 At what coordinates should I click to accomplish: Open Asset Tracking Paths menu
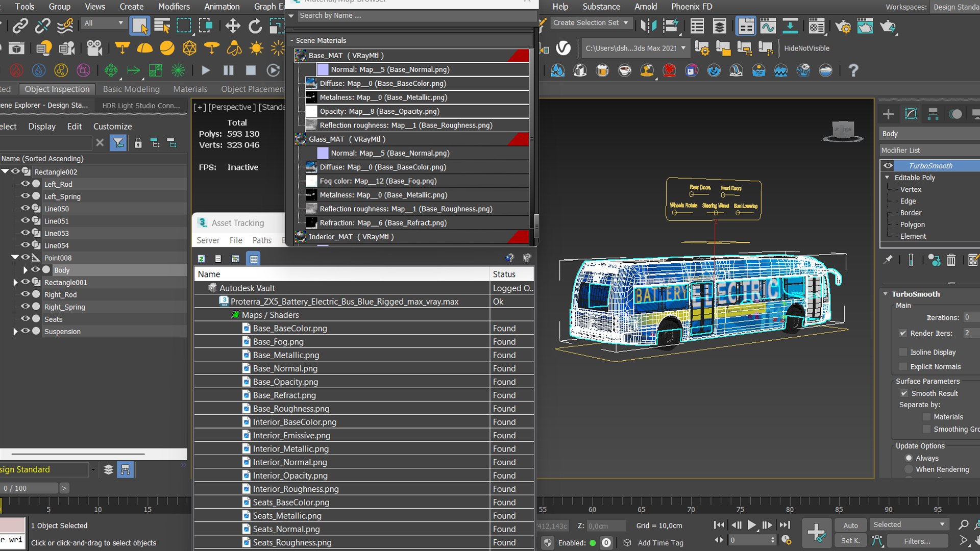[x=262, y=240]
